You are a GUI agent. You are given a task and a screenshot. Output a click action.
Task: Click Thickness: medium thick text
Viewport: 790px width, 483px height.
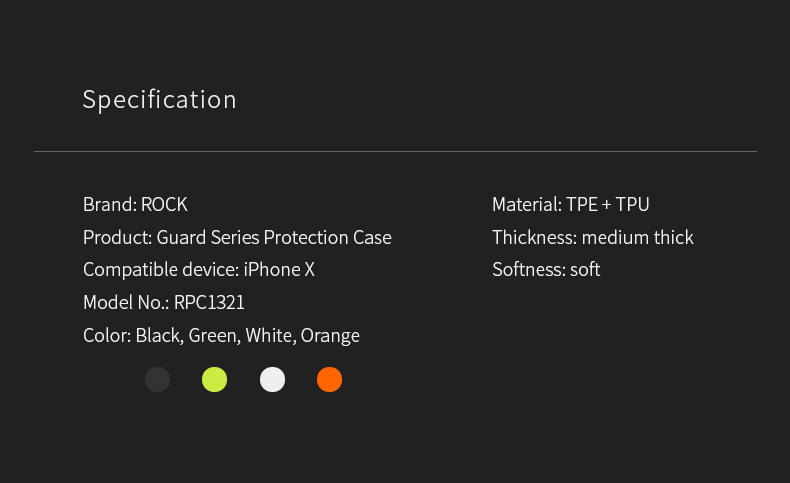tap(593, 237)
